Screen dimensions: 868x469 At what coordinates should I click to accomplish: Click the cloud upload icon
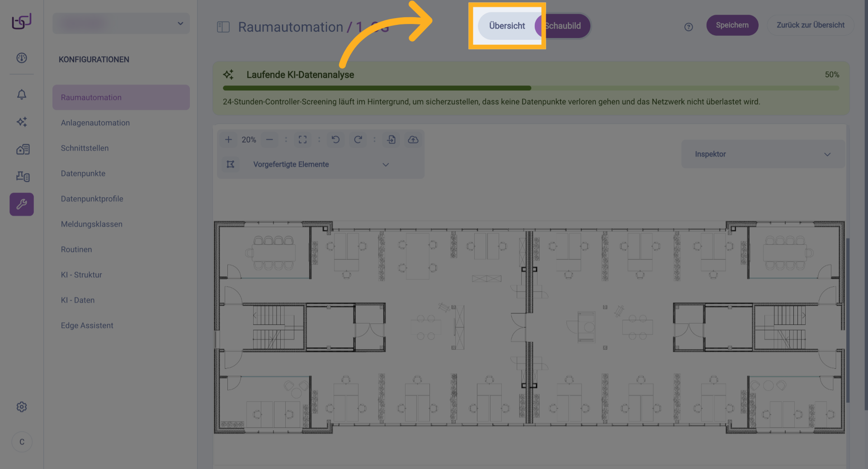(413, 140)
